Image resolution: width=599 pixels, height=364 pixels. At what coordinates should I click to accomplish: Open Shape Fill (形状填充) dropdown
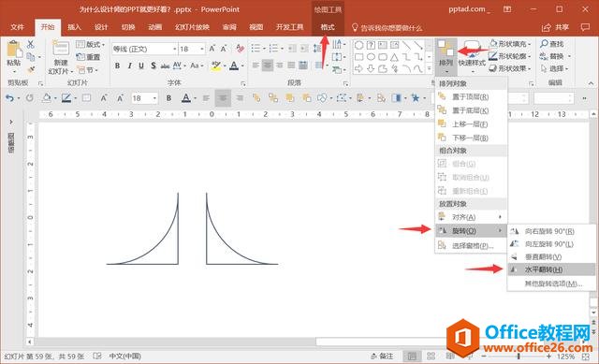click(x=510, y=44)
